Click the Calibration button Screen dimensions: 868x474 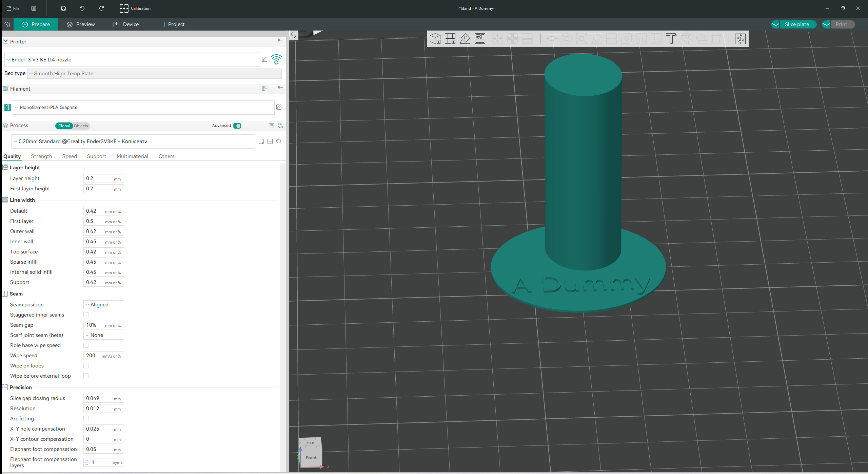135,8
